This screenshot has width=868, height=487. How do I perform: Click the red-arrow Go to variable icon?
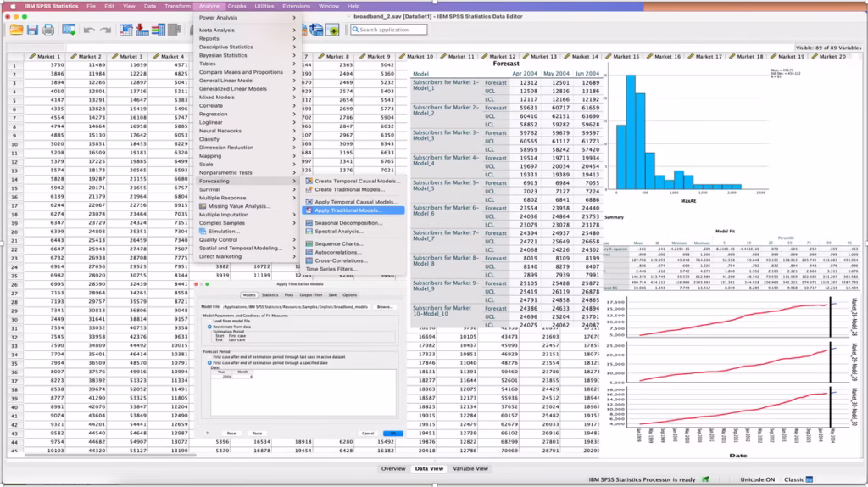point(142,30)
